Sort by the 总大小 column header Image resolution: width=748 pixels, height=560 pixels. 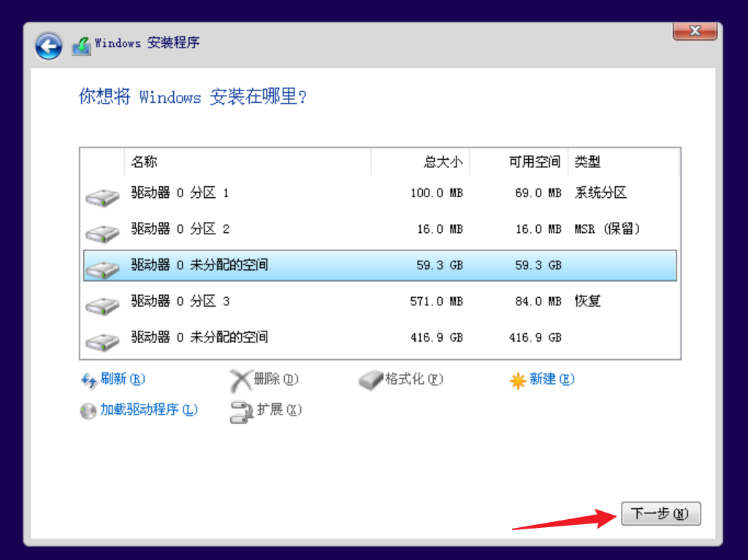click(x=420, y=161)
